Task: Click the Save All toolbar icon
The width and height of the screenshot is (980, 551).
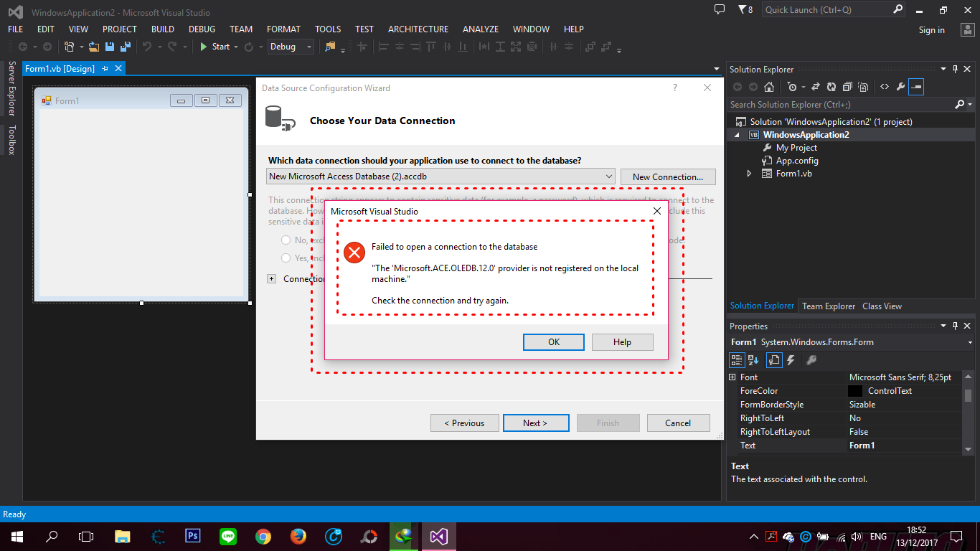Action: pyautogui.click(x=125, y=47)
